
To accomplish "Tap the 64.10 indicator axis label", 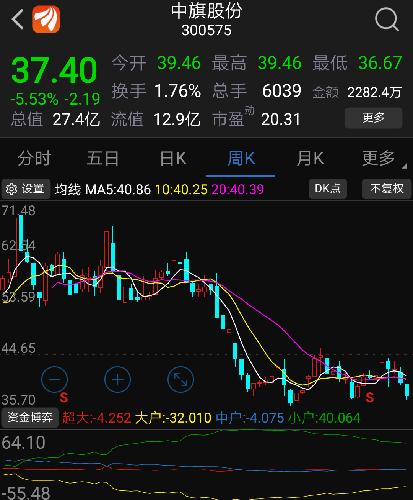I will point(23,443).
